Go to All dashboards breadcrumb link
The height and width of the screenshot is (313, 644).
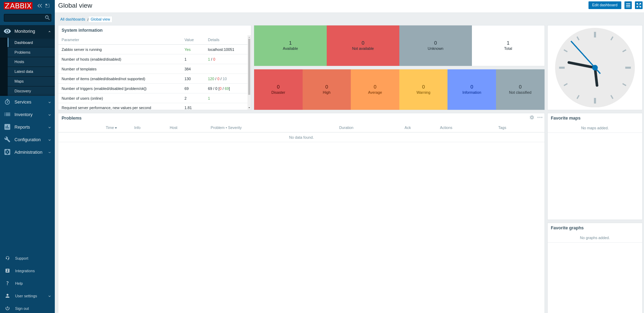[73, 19]
